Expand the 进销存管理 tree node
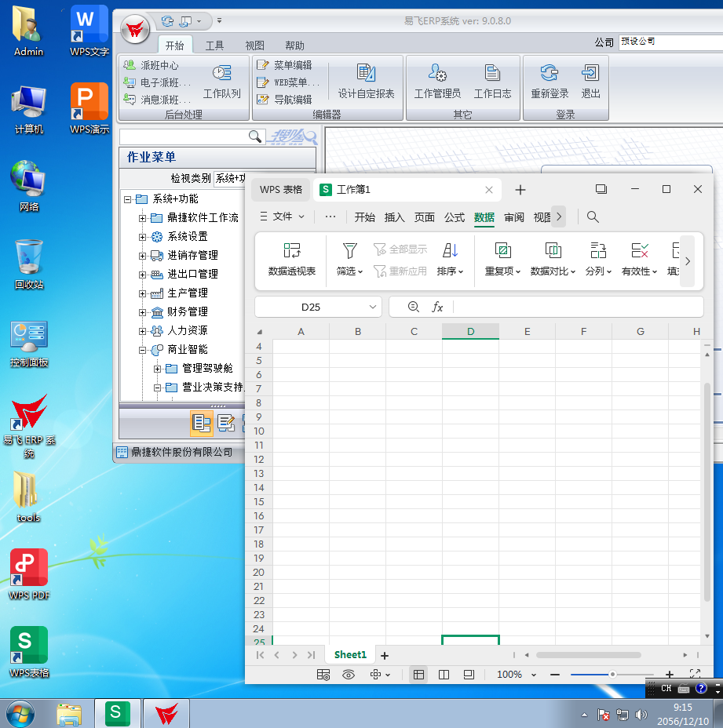Viewport: 723px width, 728px height. tap(142, 256)
